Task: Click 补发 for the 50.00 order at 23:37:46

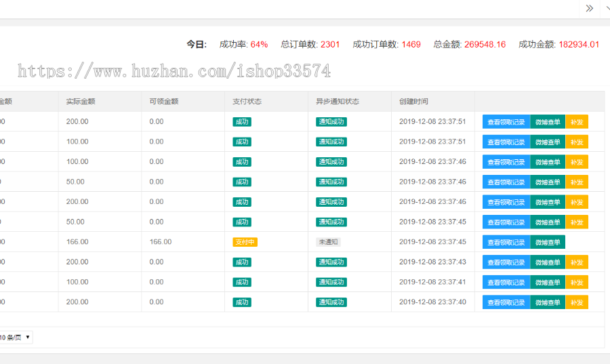Action: (577, 182)
